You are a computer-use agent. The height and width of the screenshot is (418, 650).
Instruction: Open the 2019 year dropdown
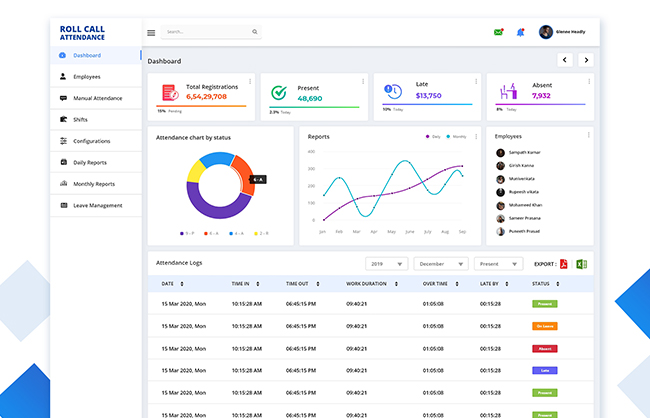coord(386,264)
